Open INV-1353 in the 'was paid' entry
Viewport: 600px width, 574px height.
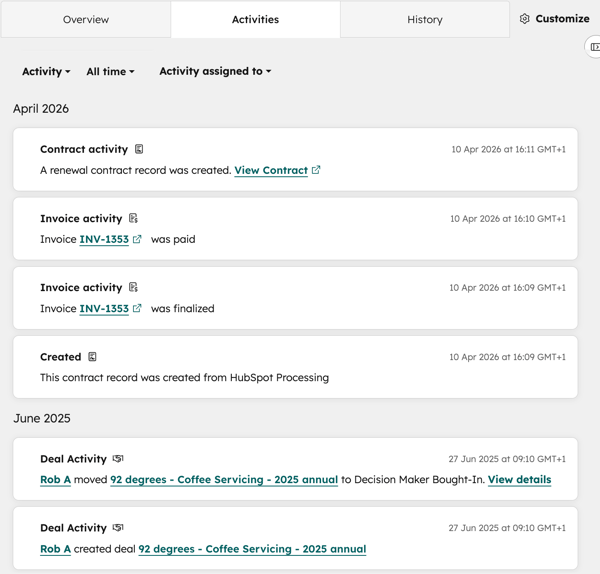point(104,240)
